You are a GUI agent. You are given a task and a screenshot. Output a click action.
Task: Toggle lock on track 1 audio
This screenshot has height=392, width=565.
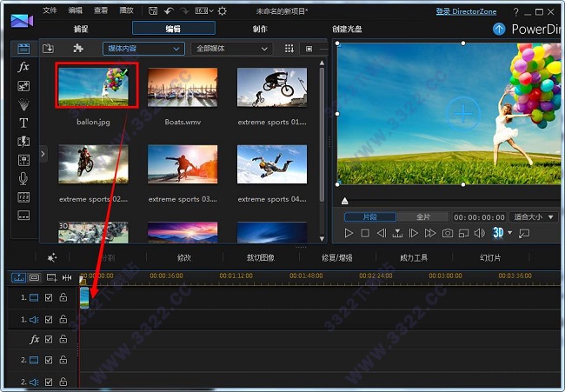point(63,319)
